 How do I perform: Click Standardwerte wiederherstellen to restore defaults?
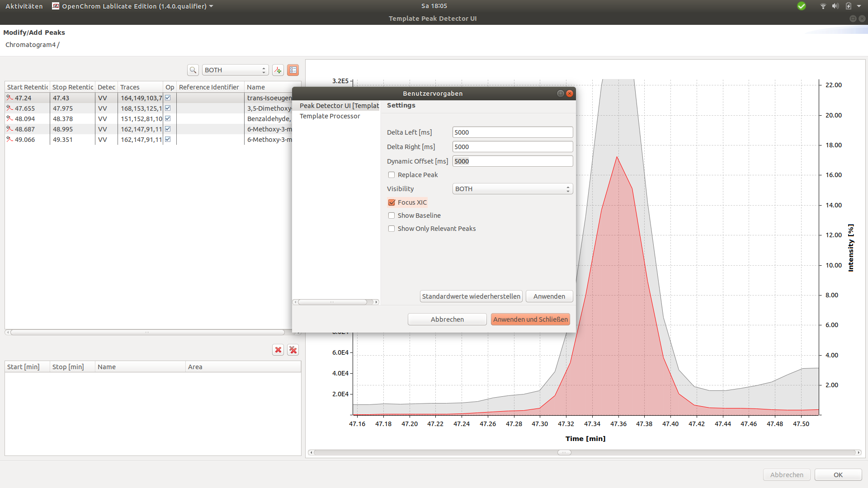pos(471,296)
